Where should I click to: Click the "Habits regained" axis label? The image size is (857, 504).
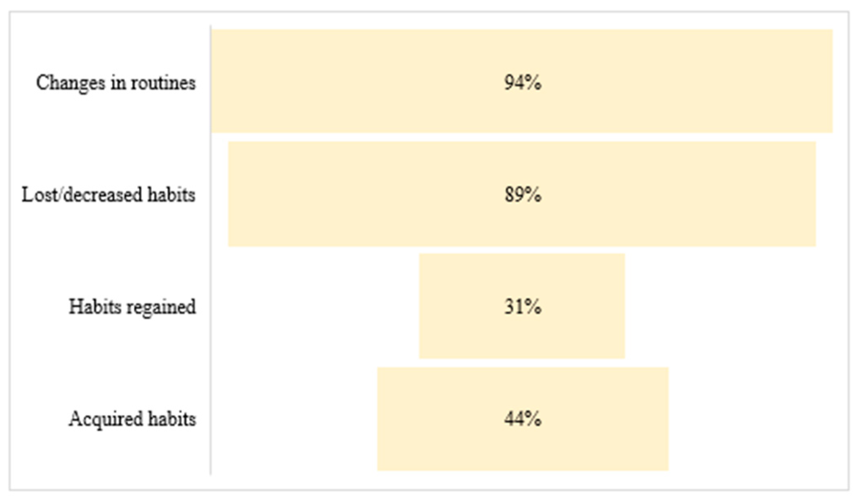tap(132, 307)
